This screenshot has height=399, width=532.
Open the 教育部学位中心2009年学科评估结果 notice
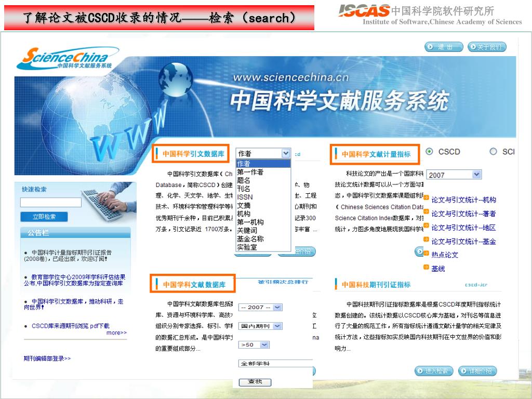[x=75, y=280]
